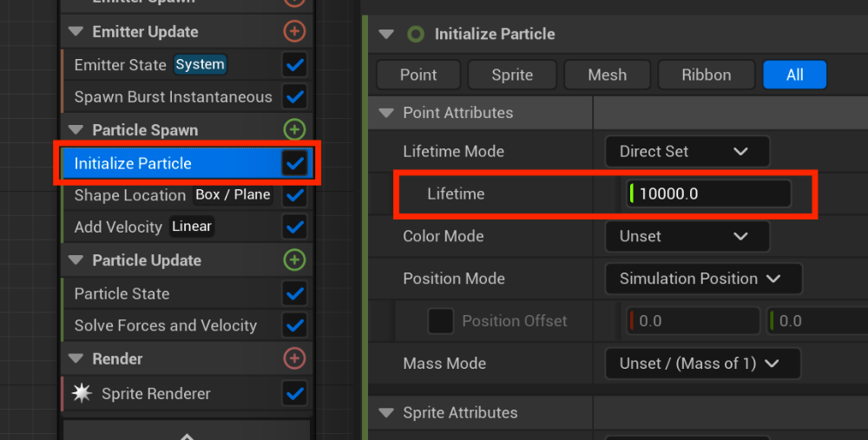
Task: Disable the Emitter State module checkbox
Action: coord(295,64)
